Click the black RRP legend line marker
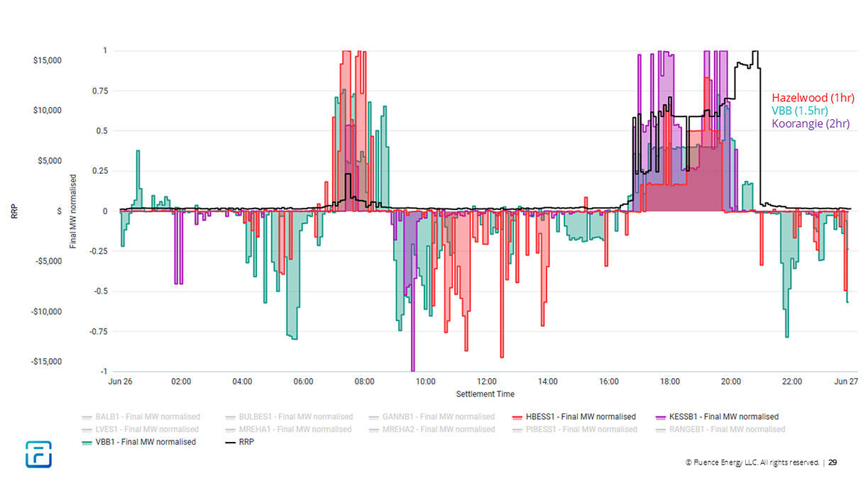The height and width of the screenshot is (488, 868). pyautogui.click(x=230, y=442)
